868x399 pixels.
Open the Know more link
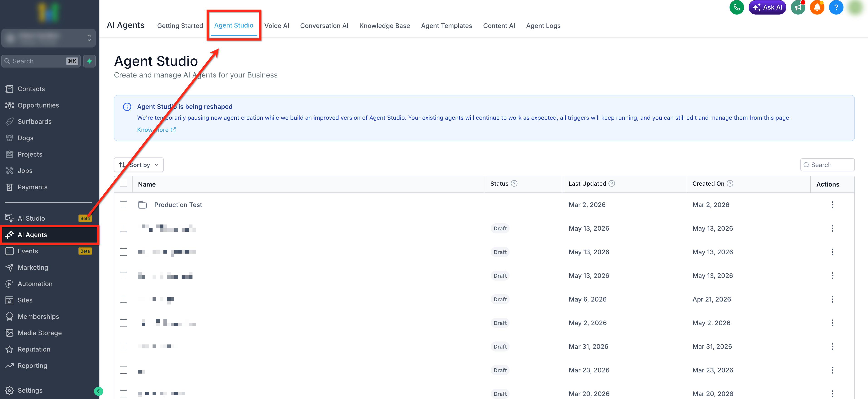pyautogui.click(x=156, y=130)
